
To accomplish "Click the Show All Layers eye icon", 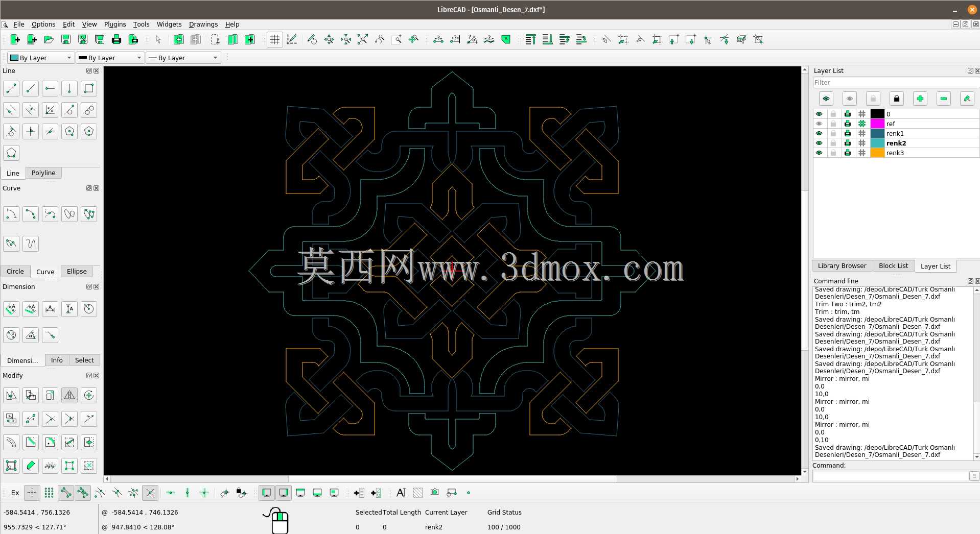I will [x=826, y=99].
